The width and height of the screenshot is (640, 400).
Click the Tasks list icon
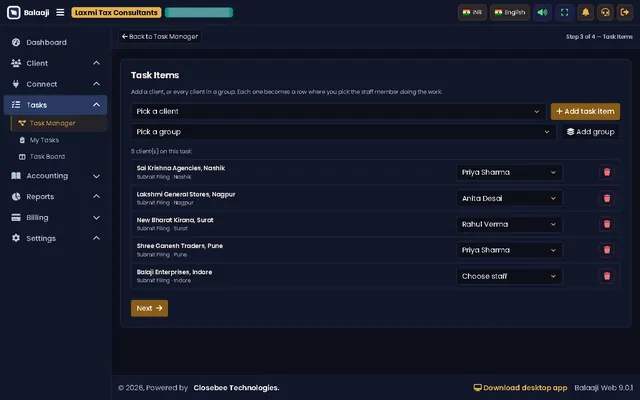point(16,104)
